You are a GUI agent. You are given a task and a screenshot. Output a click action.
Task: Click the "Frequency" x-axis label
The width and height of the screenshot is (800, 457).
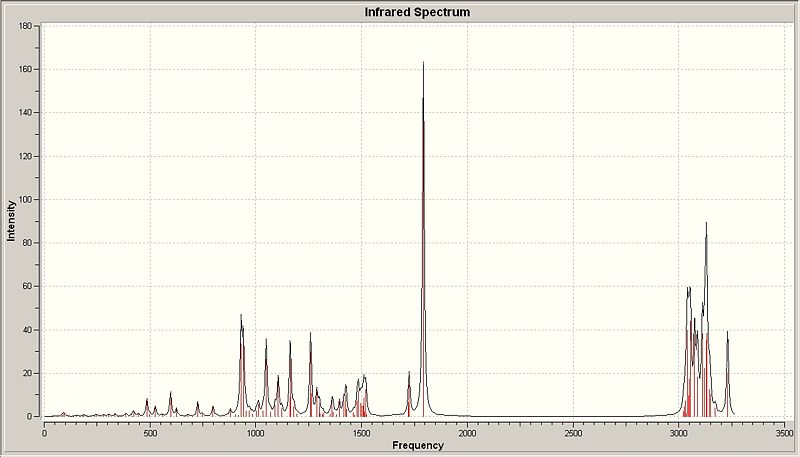pos(418,445)
